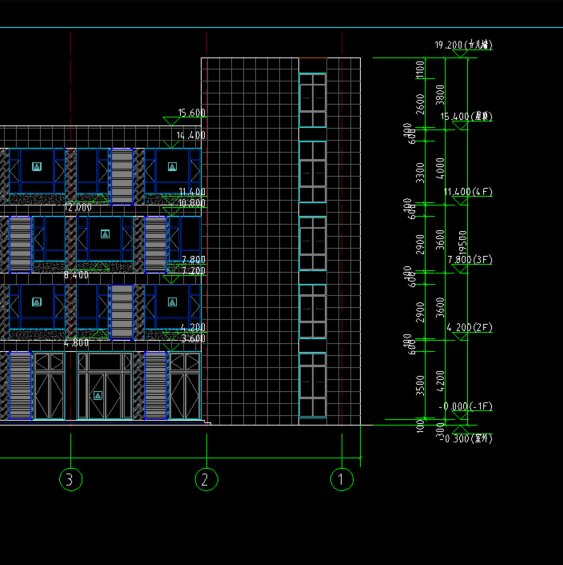Select grid axis bubble number 1
Image resolution: width=563 pixels, height=565 pixels.
[342, 479]
